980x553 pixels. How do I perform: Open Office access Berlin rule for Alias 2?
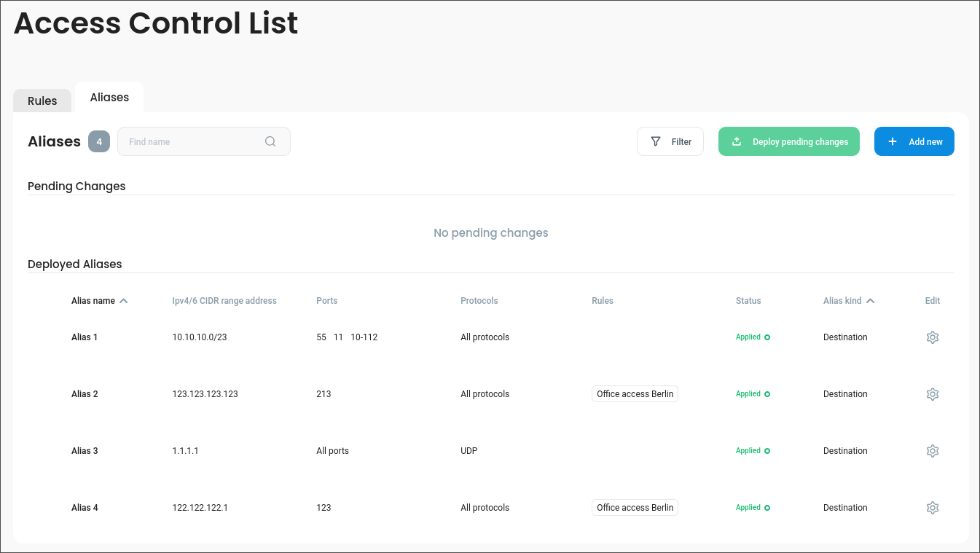[635, 394]
